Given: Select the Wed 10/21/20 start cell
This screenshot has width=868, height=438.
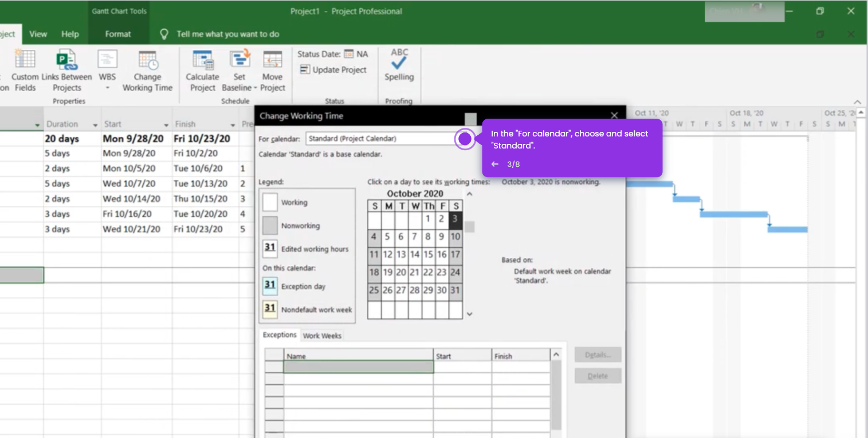Looking at the screenshot, I should tap(136, 229).
